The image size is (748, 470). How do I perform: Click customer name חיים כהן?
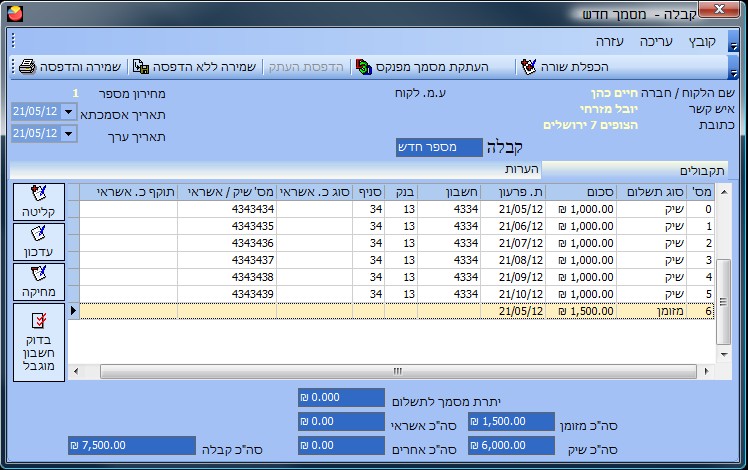(614, 93)
